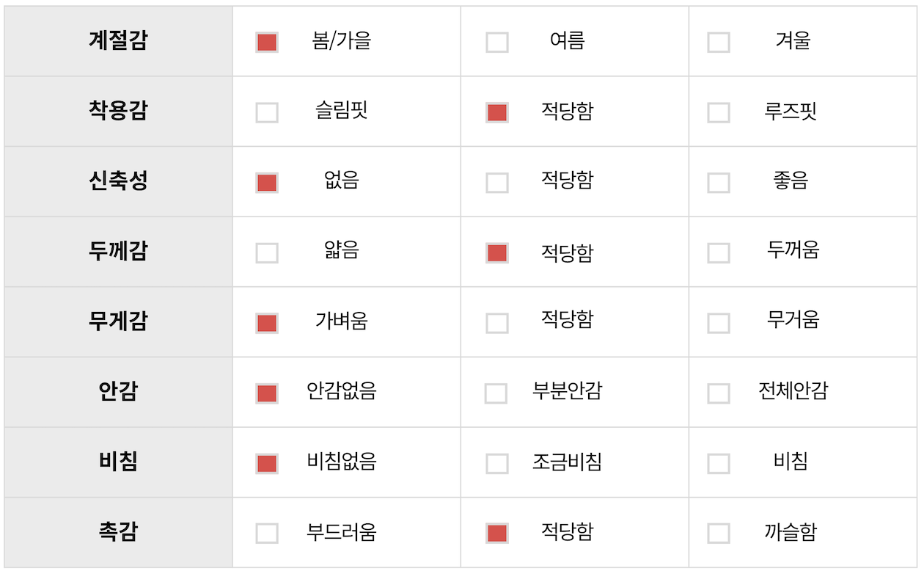Click the 촉감 row header cell
Screen dimensions: 924x571
pos(118,533)
